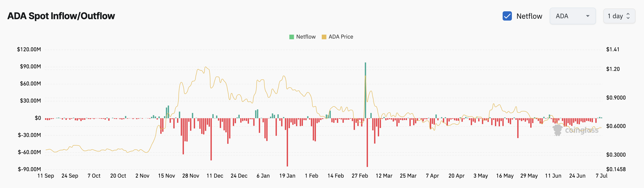Viewport: 644px width, 188px height.
Task: Click the tall green inflow bar near 27 Feb
Action: [x=365, y=90]
